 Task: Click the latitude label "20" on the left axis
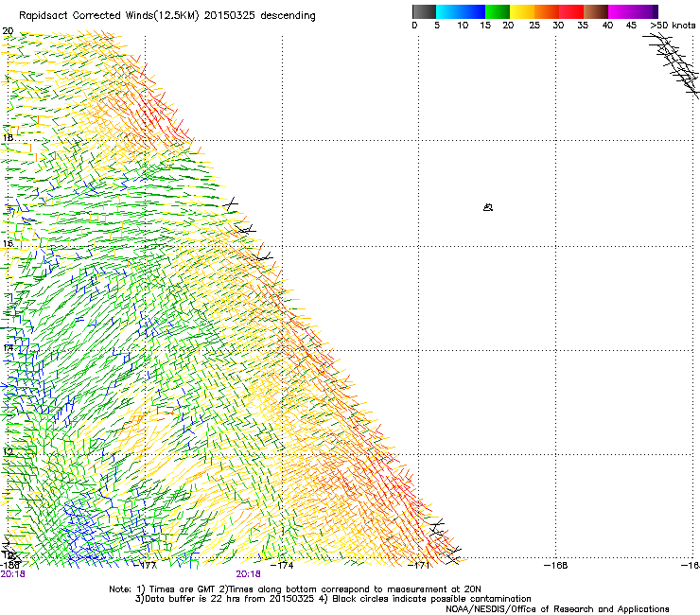[8, 31]
